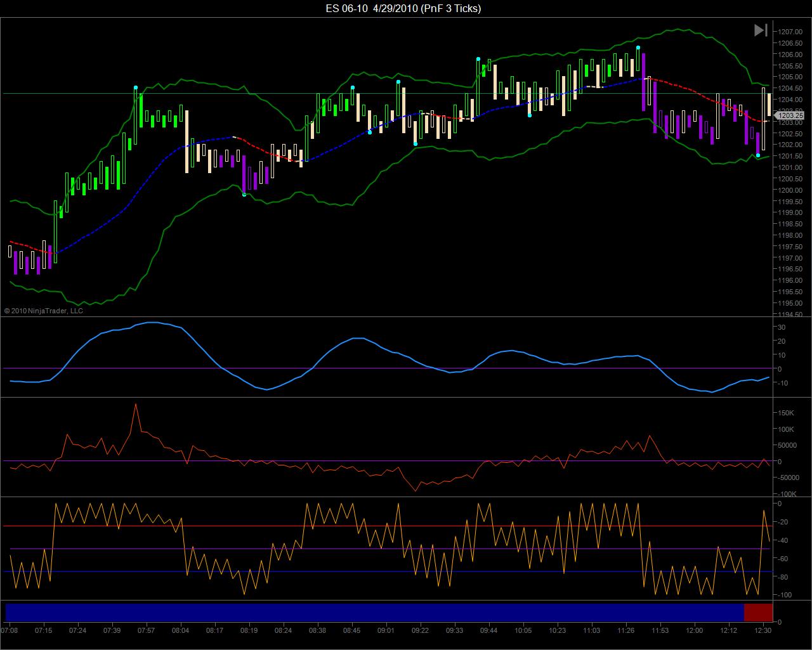812x650 pixels.
Task: Click the 07:08 time axis label
Action: click(x=10, y=630)
